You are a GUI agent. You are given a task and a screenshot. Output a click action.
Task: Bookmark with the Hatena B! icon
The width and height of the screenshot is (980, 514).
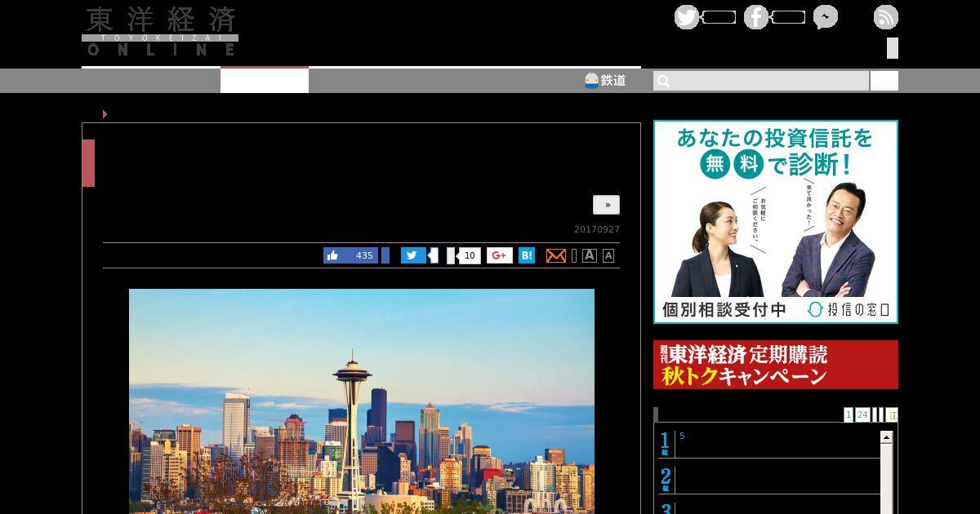pyautogui.click(x=527, y=255)
